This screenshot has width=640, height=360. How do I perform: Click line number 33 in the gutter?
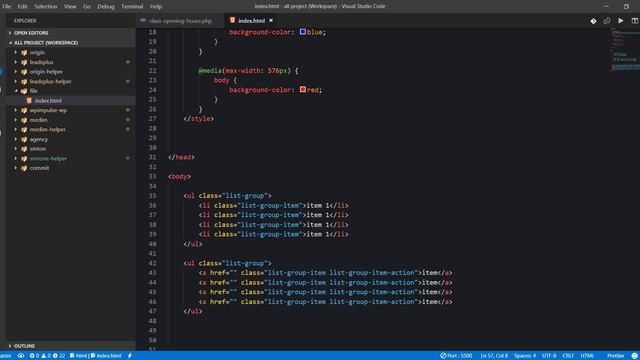(153, 176)
